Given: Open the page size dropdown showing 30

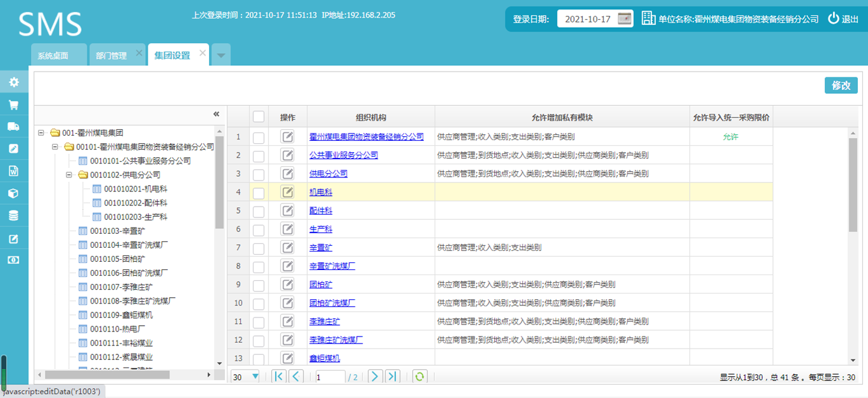Looking at the screenshot, I should [x=246, y=376].
